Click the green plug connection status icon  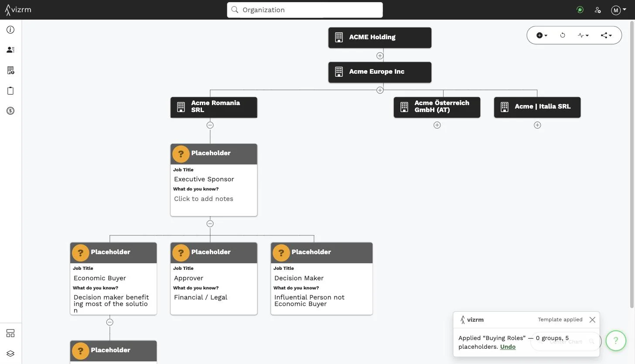(x=580, y=10)
